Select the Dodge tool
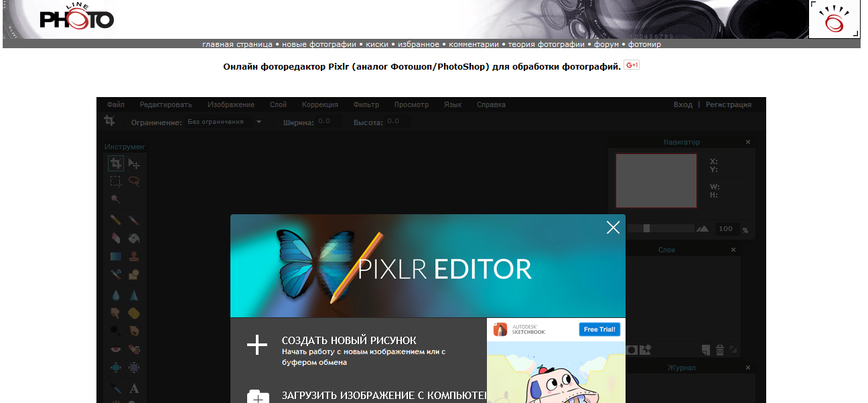Screen dimensions: 868x403 coord(116,331)
